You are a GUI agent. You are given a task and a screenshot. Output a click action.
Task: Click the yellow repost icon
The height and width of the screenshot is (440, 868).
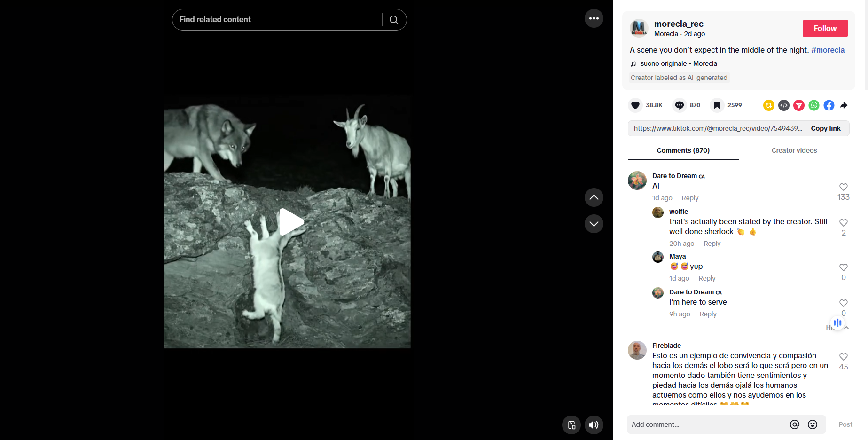769,105
